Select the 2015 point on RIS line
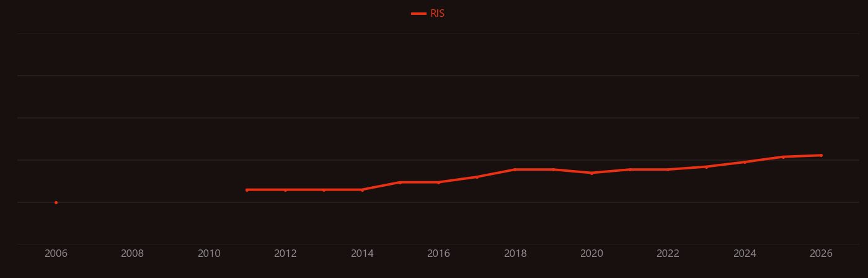The width and height of the screenshot is (868, 278). (x=400, y=182)
